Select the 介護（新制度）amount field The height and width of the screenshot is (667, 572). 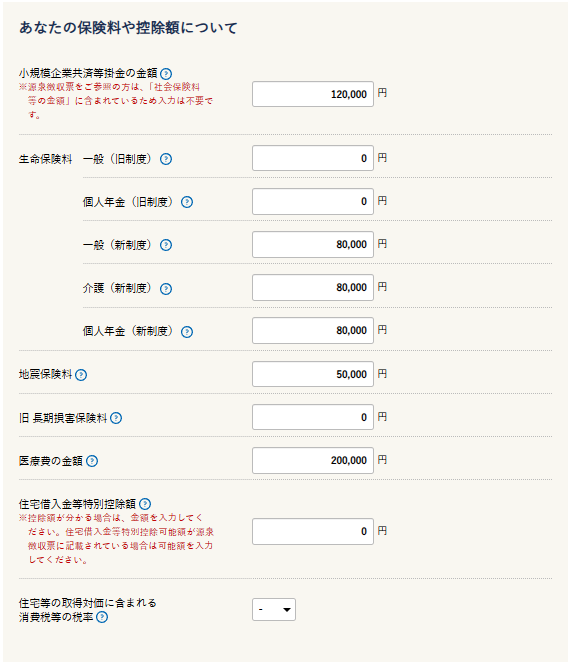click(x=313, y=288)
